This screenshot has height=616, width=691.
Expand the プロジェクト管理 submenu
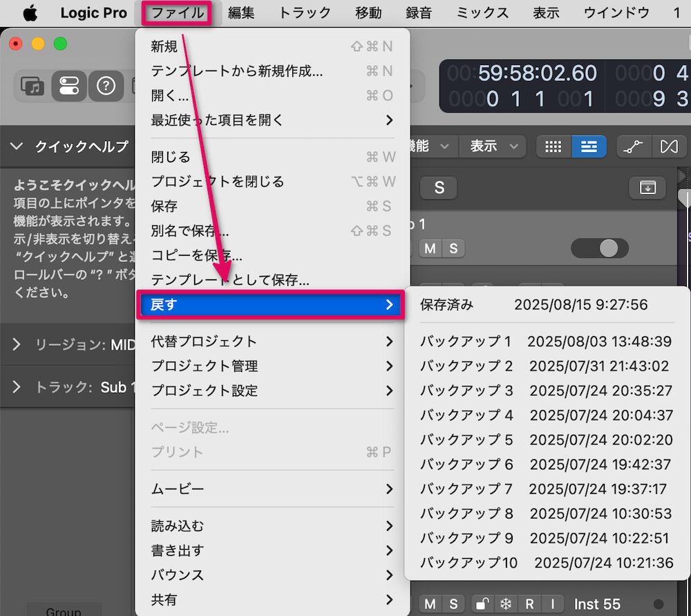272,366
